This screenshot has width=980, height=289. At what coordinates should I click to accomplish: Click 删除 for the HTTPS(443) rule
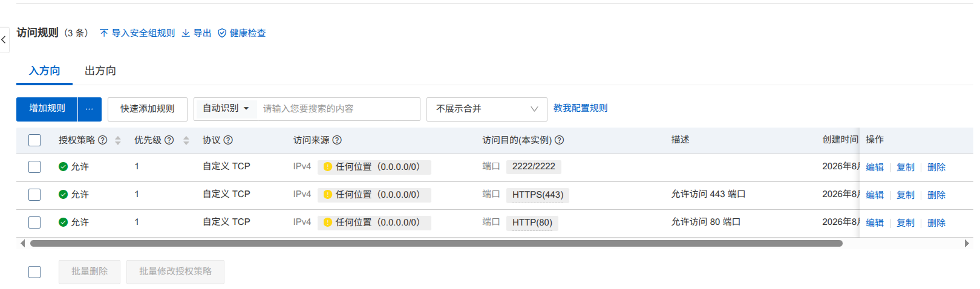936,195
